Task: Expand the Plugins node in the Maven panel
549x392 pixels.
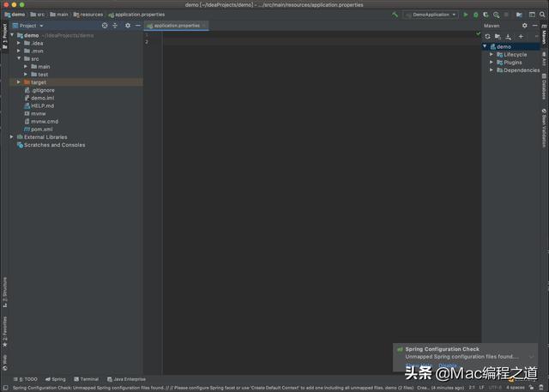Action: tap(492, 63)
